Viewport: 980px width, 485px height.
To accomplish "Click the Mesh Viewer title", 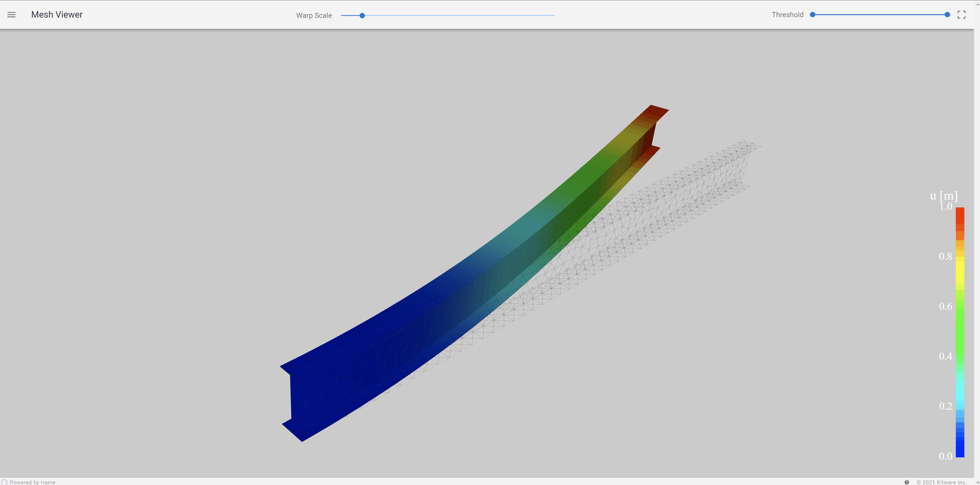I will coord(57,15).
